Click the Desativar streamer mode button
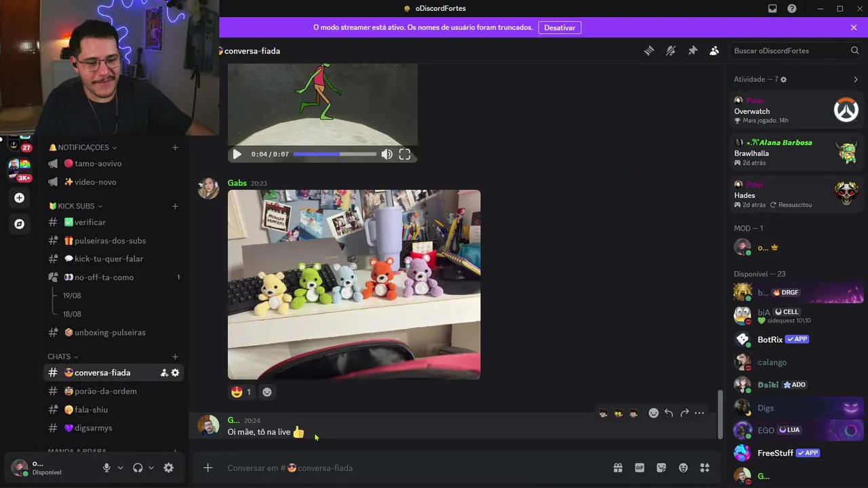 [x=559, y=28]
